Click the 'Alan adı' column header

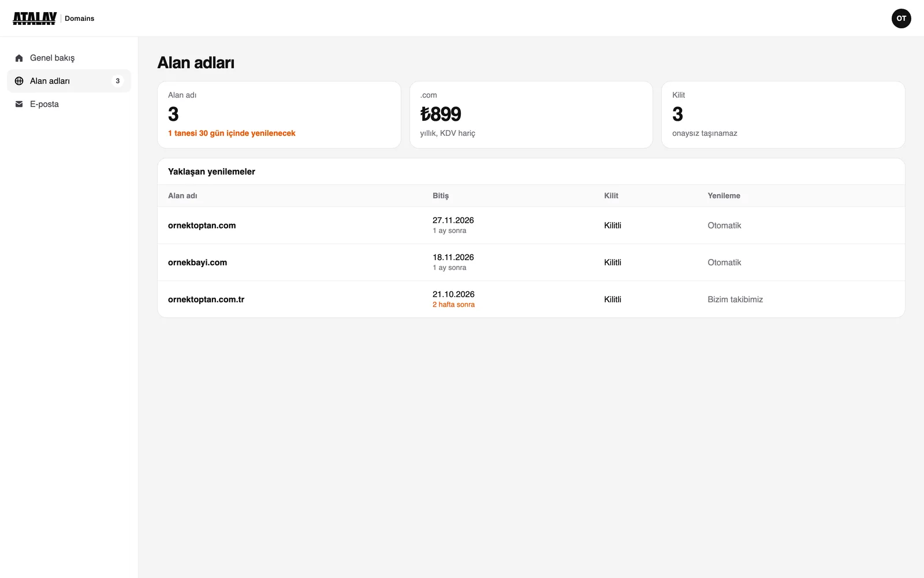pyautogui.click(x=182, y=196)
